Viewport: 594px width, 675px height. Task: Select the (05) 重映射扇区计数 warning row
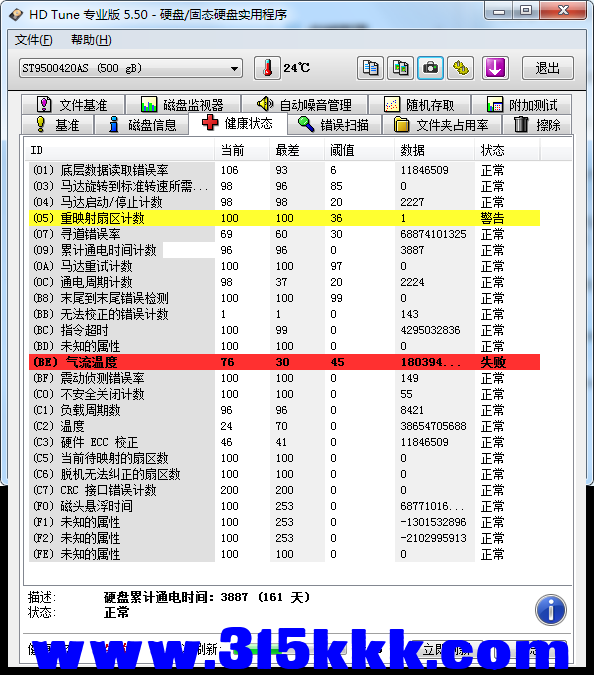pos(284,218)
